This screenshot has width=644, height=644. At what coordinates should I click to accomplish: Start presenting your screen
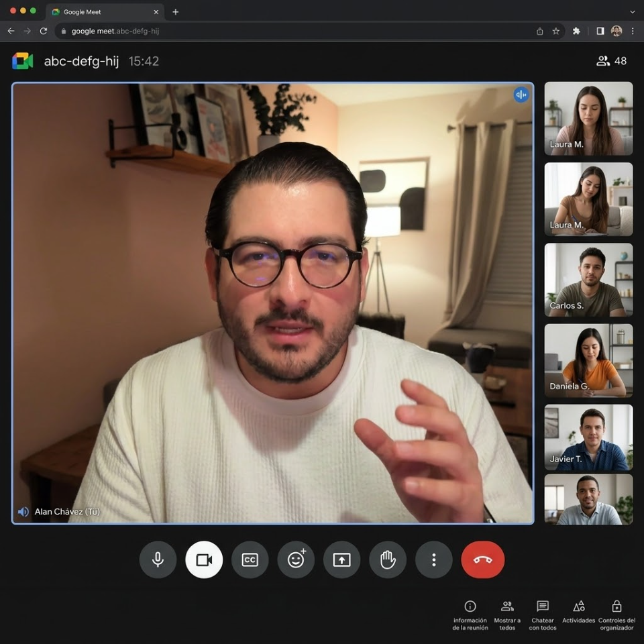tap(341, 559)
